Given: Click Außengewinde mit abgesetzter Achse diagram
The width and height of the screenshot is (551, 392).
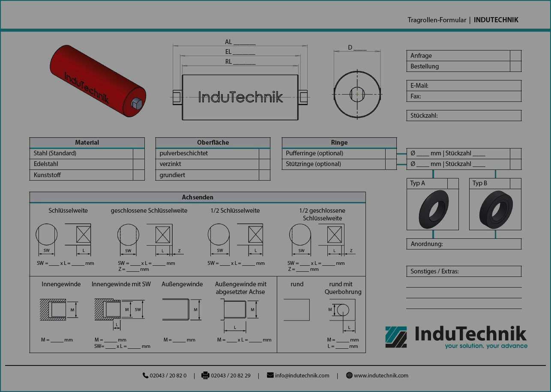Looking at the screenshot, I should [240, 315].
